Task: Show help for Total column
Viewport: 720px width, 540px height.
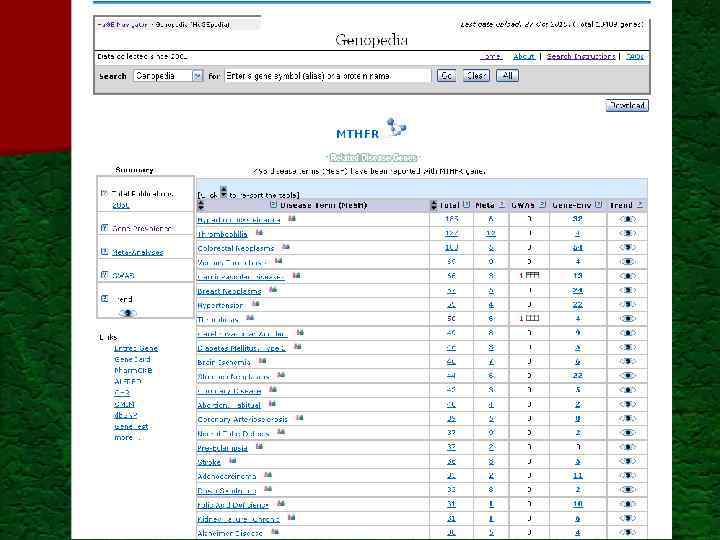Action: click(x=466, y=205)
